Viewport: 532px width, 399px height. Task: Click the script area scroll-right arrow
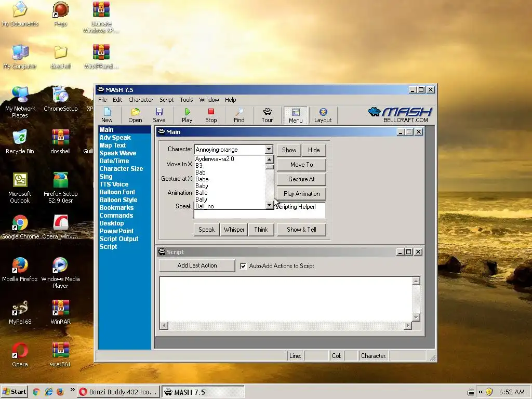407,326
